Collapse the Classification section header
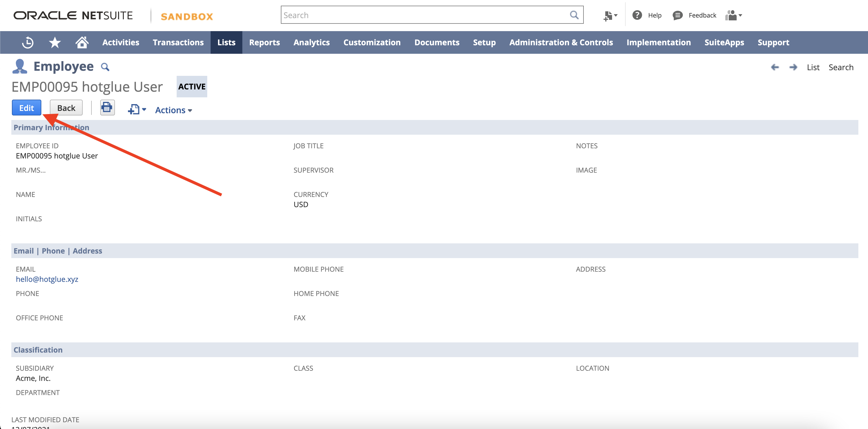This screenshot has width=868, height=429. (435, 350)
